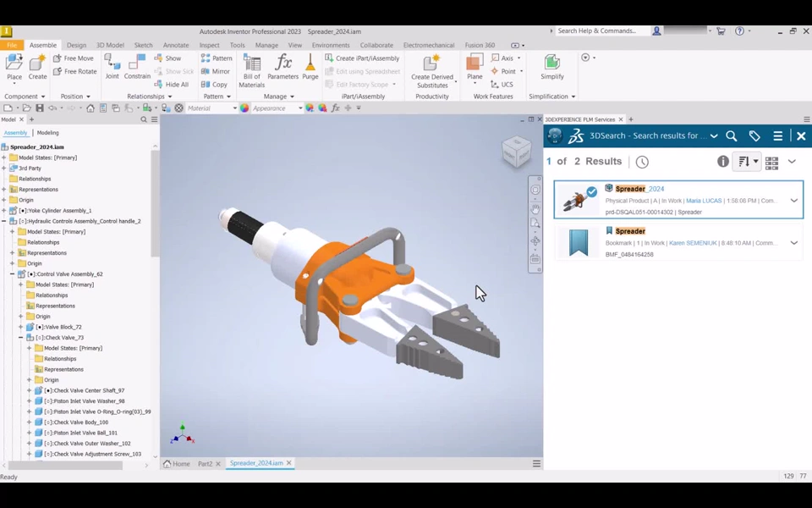
Task: Open the recent history clock icon
Action: click(x=642, y=162)
